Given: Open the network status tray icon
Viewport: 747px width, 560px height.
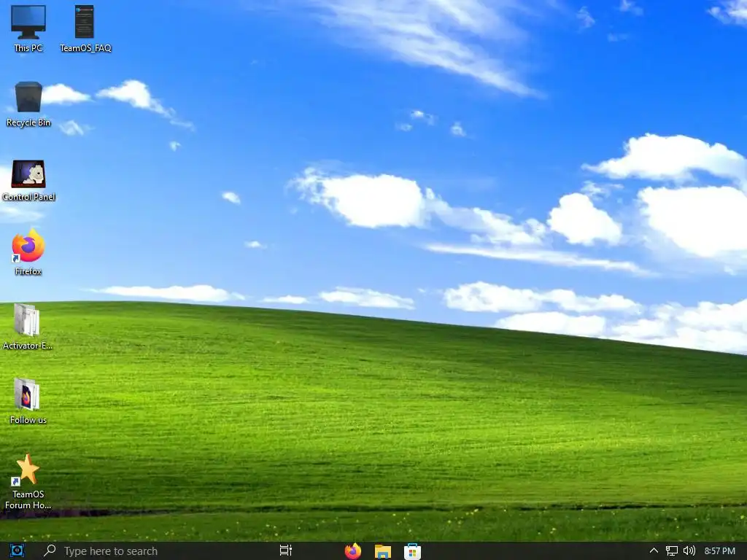Looking at the screenshot, I should (x=672, y=551).
